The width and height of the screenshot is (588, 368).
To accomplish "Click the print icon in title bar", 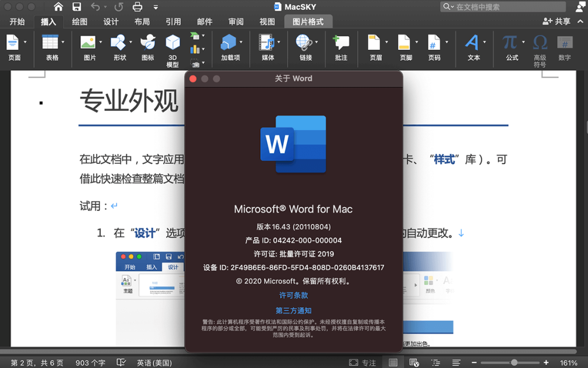I will click(137, 7).
